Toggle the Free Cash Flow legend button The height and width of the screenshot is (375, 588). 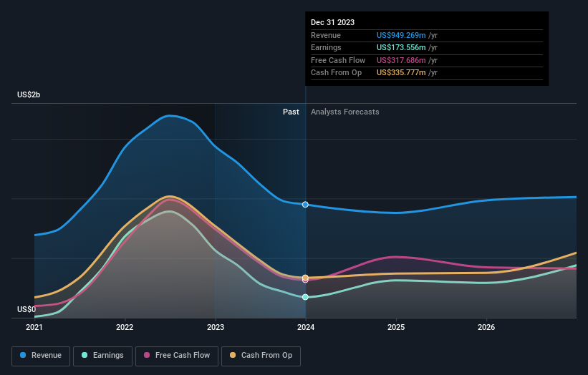[x=177, y=356]
